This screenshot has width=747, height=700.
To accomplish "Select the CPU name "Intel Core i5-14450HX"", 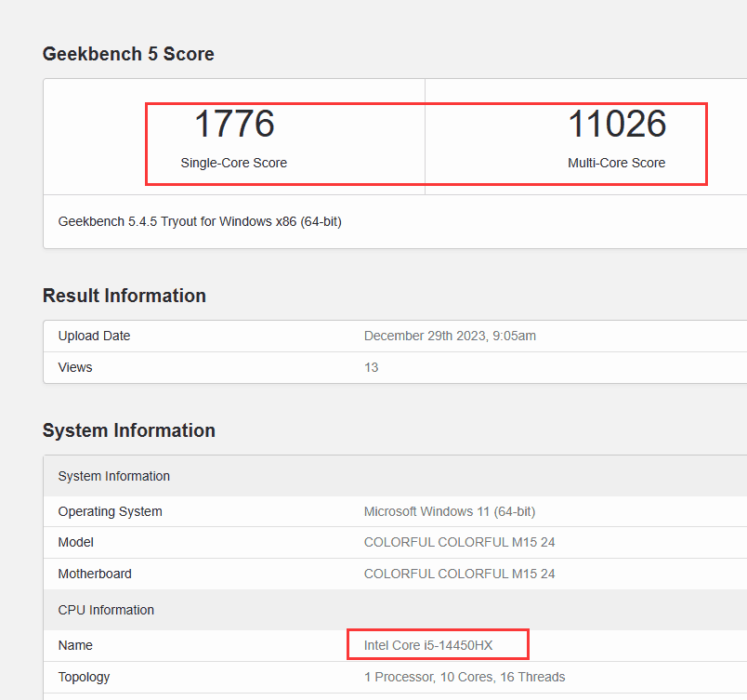I will 428,645.
